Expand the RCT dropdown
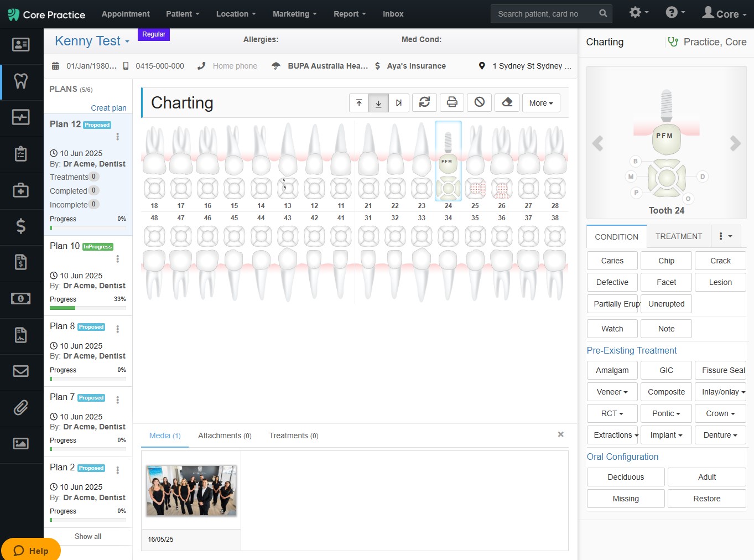This screenshot has width=754, height=560. click(612, 413)
